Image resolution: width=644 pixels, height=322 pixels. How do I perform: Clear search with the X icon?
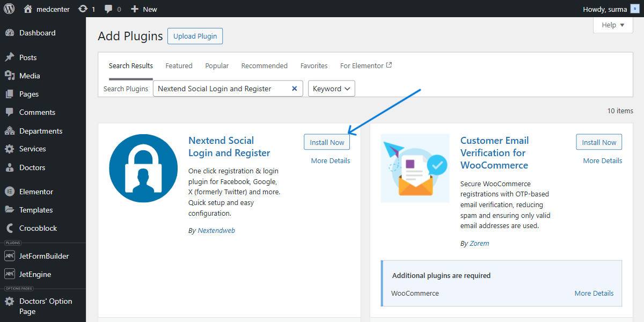(x=294, y=89)
